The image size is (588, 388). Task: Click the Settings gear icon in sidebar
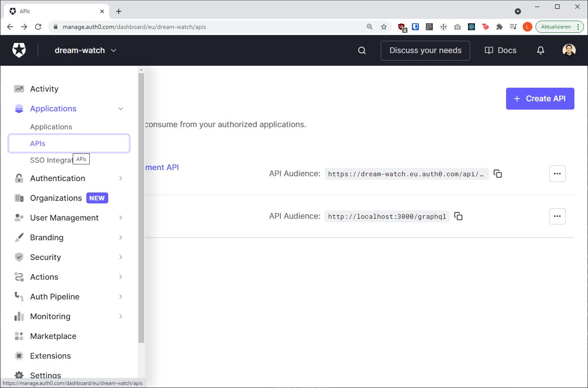click(19, 375)
